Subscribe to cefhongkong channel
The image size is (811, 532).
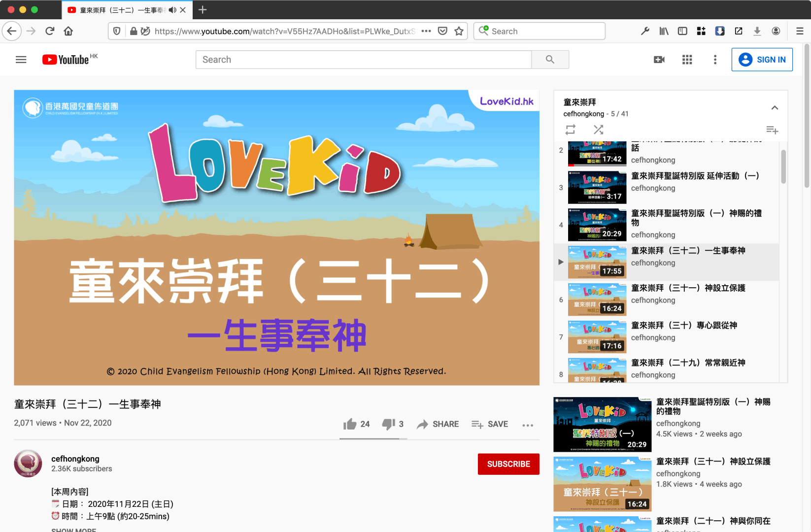coord(508,464)
